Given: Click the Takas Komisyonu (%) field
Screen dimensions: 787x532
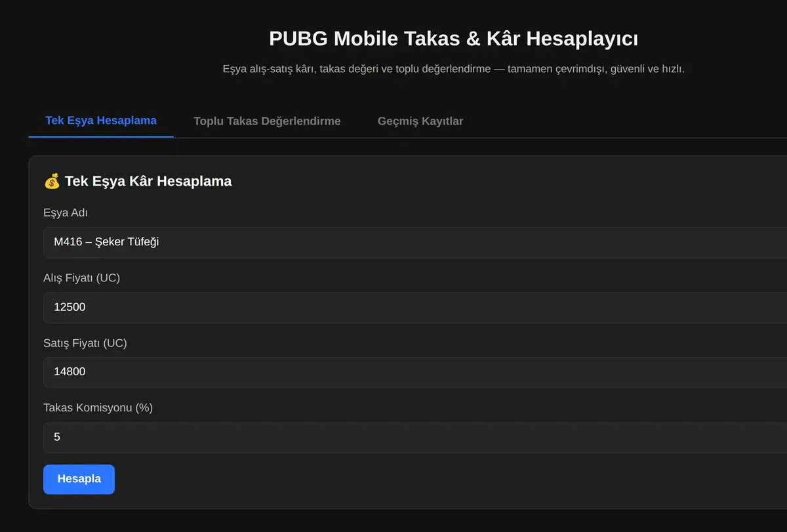Looking at the screenshot, I should coord(415,437).
